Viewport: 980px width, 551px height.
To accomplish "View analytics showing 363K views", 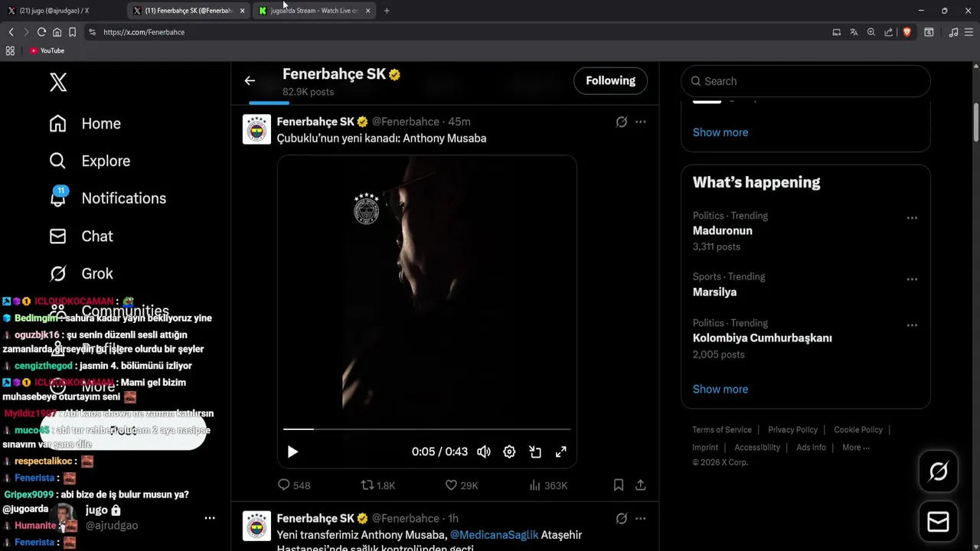I will (x=548, y=485).
